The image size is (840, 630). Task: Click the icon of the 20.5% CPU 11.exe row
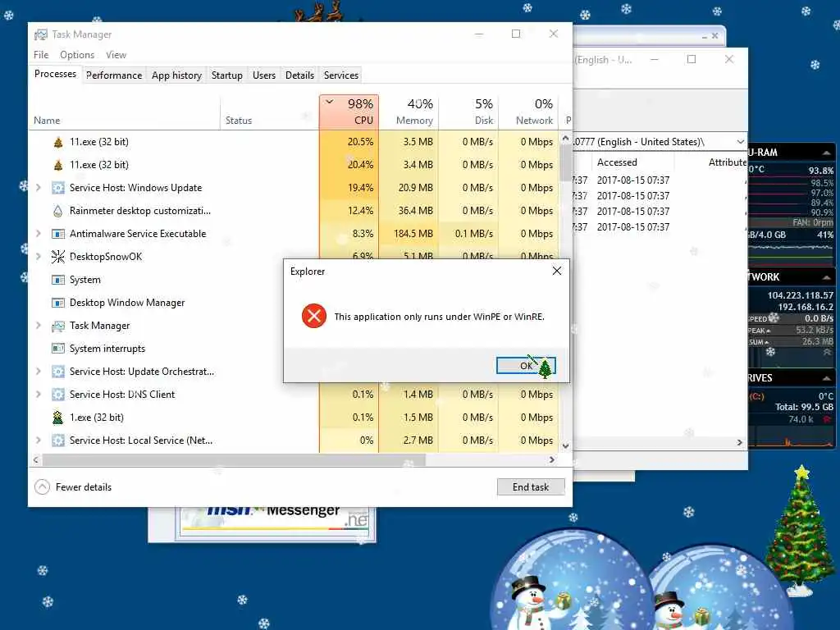pyautogui.click(x=58, y=142)
